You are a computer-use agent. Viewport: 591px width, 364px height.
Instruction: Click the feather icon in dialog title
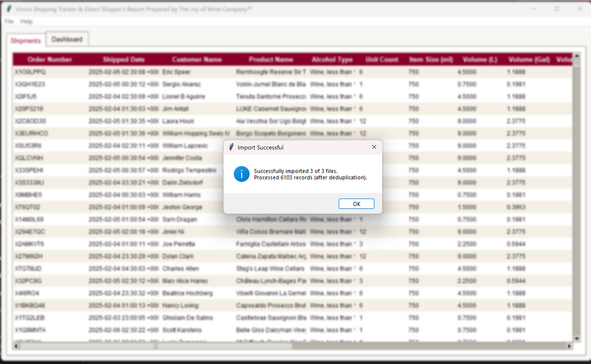(x=231, y=147)
